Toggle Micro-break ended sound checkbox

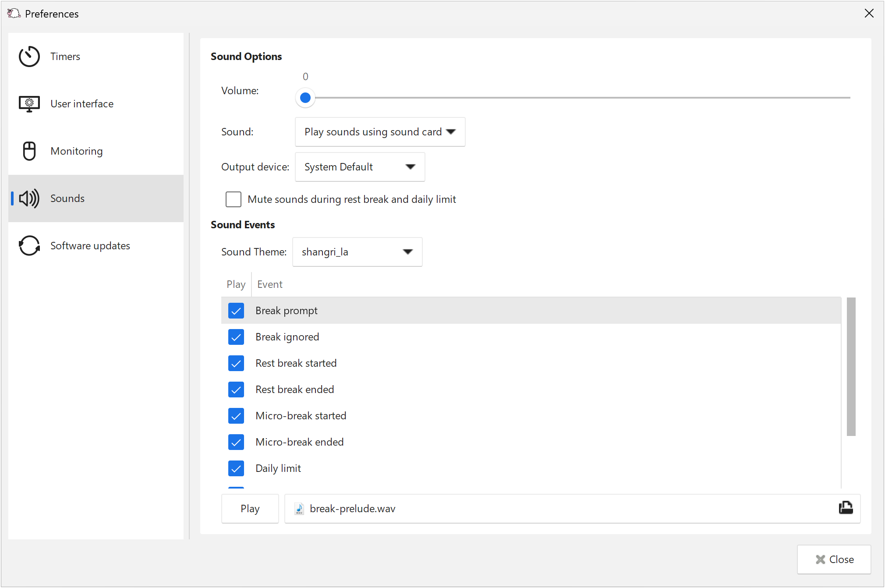[x=236, y=442]
